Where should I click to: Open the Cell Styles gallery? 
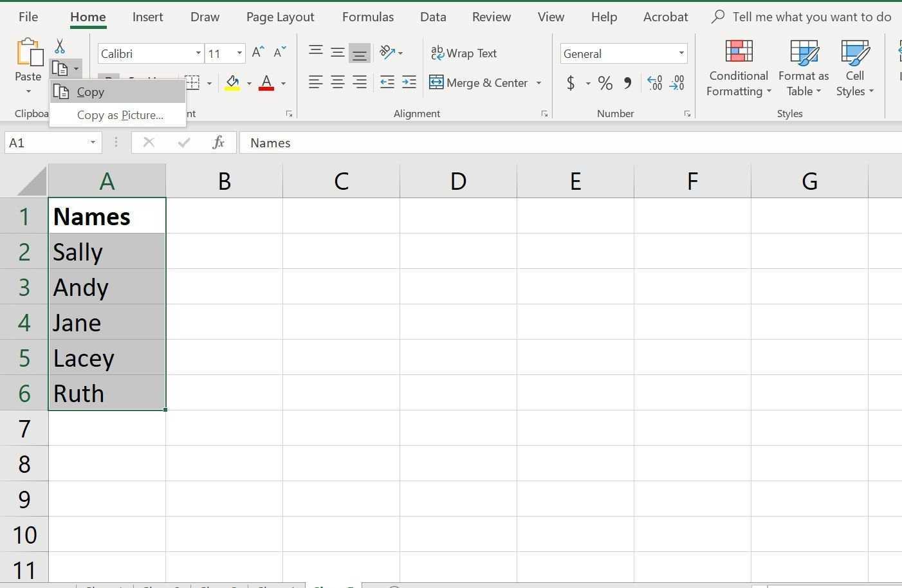[854, 68]
